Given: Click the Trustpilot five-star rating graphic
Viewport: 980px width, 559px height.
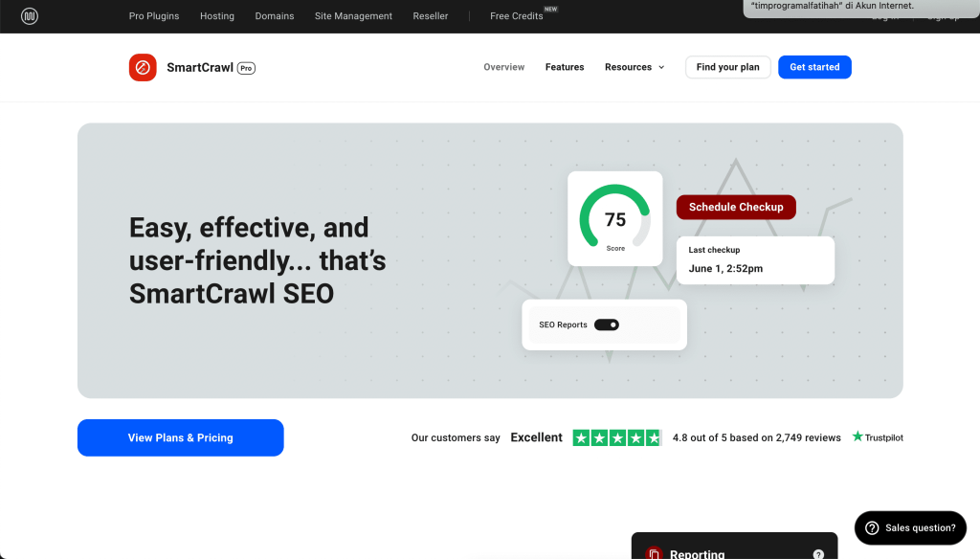Looking at the screenshot, I should coord(616,437).
